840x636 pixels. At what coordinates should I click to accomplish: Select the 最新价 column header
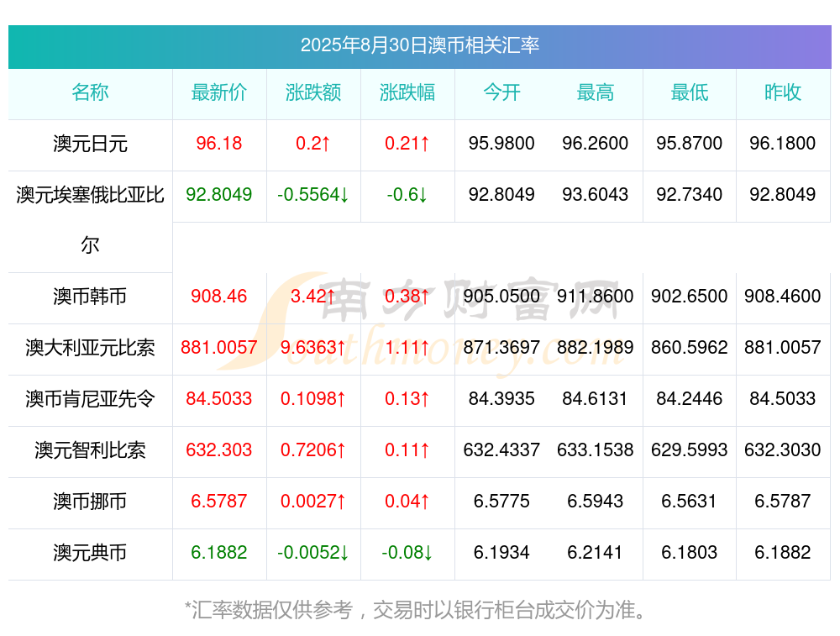point(219,92)
